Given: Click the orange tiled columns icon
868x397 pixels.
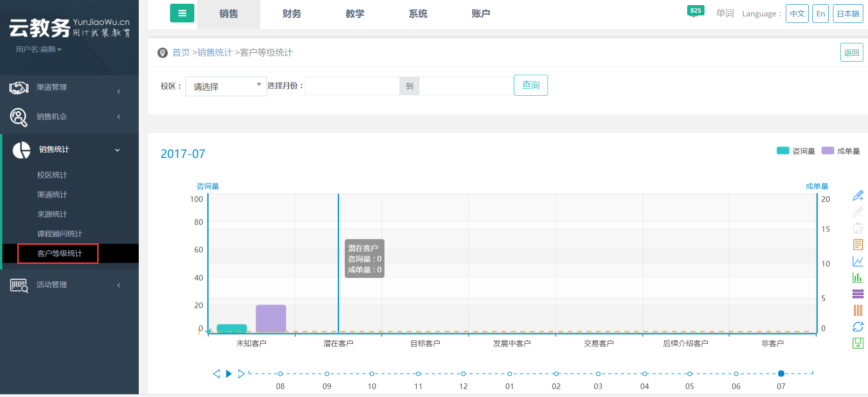Looking at the screenshot, I should point(858,310).
